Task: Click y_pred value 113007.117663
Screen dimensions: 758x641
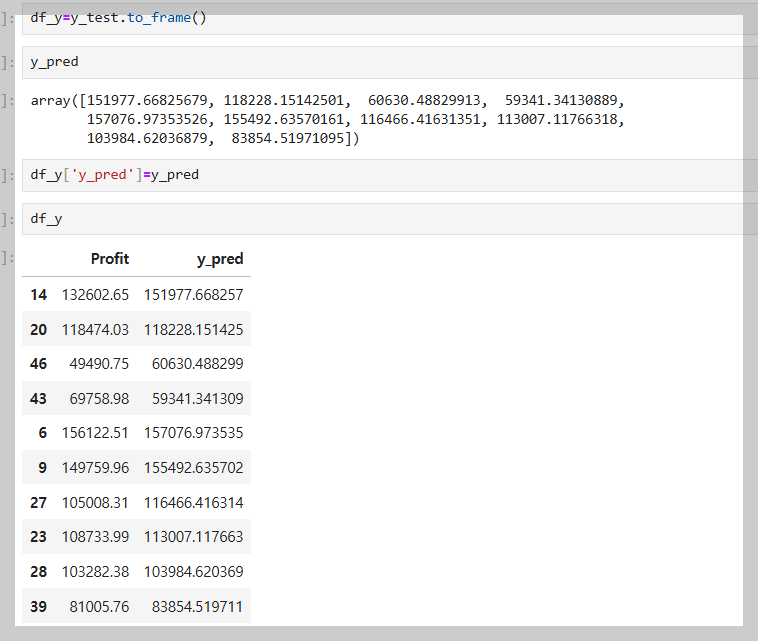Action: [x=193, y=537]
